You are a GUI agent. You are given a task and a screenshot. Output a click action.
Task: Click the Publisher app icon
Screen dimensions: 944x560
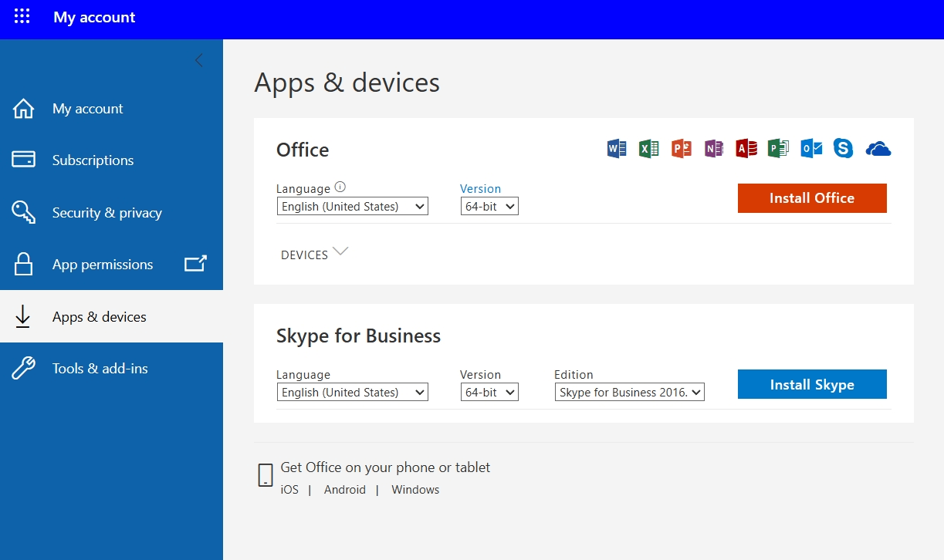pos(778,148)
